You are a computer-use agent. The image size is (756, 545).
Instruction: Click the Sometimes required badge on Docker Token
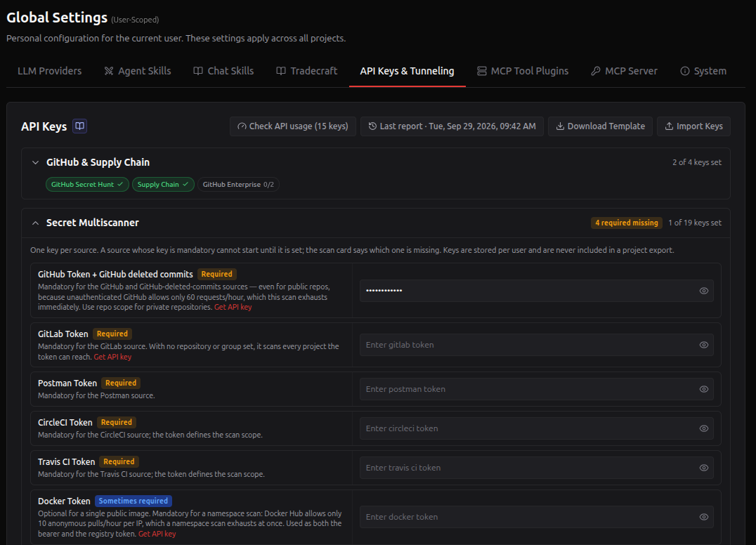pos(133,501)
